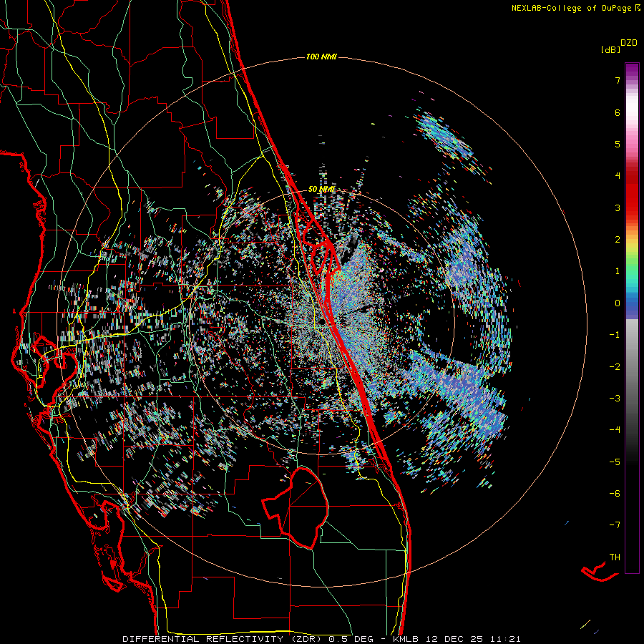Click the KMLB 12 DEC 25 11:21 timestamp
Screen dimensions: 644x644
[457, 639]
